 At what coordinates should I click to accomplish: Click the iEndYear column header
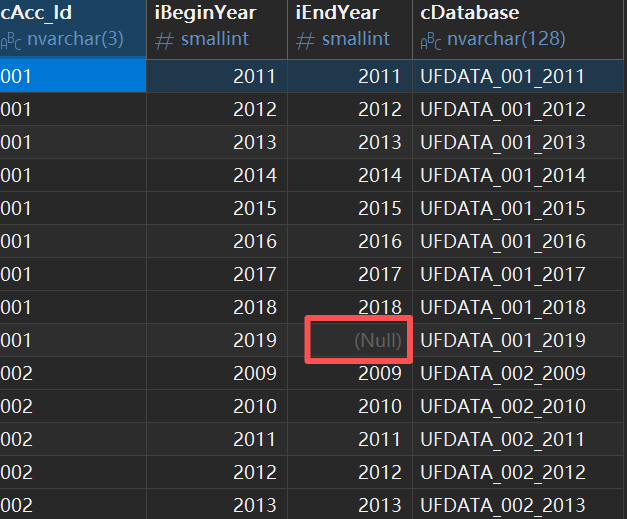[350, 29]
